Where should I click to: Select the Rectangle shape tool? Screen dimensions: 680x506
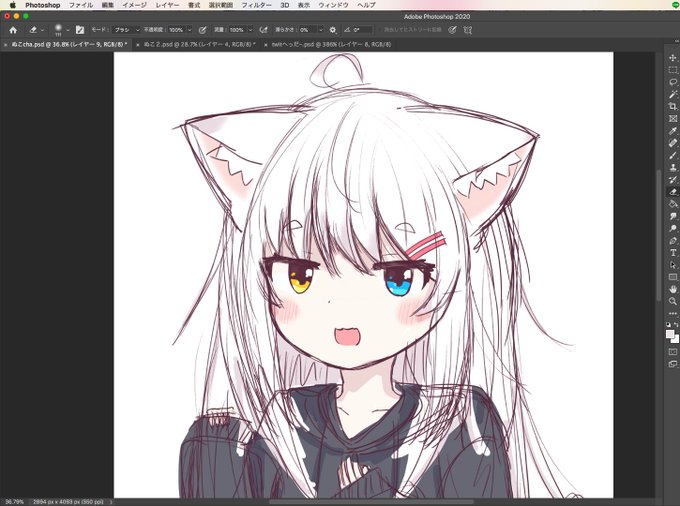673,277
